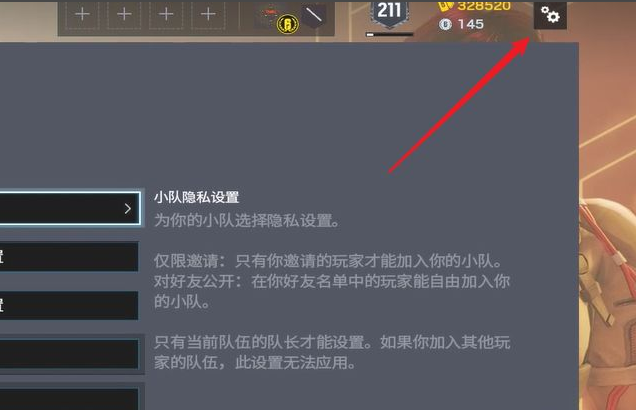Select the hexagon icon with a diagonal slash
Image resolution: width=636 pixels, height=410 pixels.
tap(314, 15)
